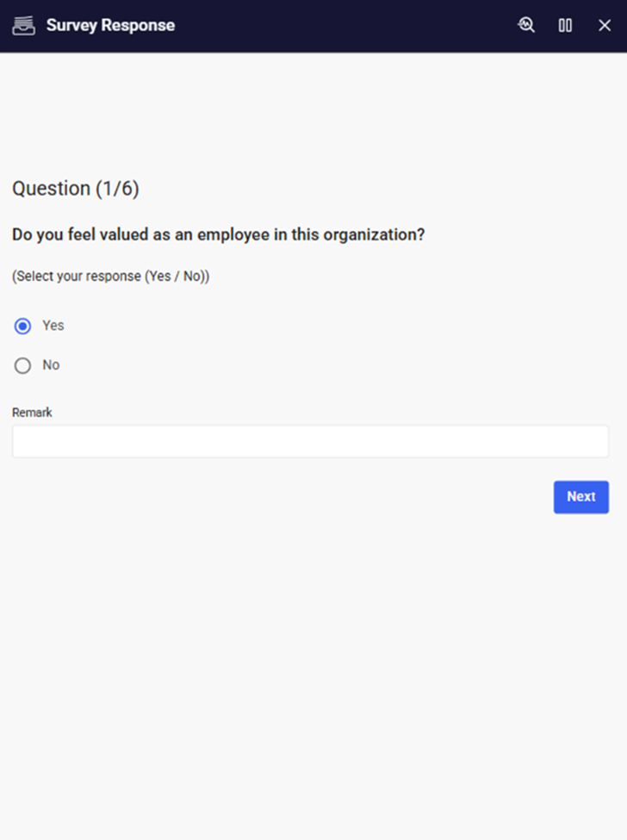Click the Select your response hint text
The height and width of the screenshot is (840, 627).
click(111, 277)
